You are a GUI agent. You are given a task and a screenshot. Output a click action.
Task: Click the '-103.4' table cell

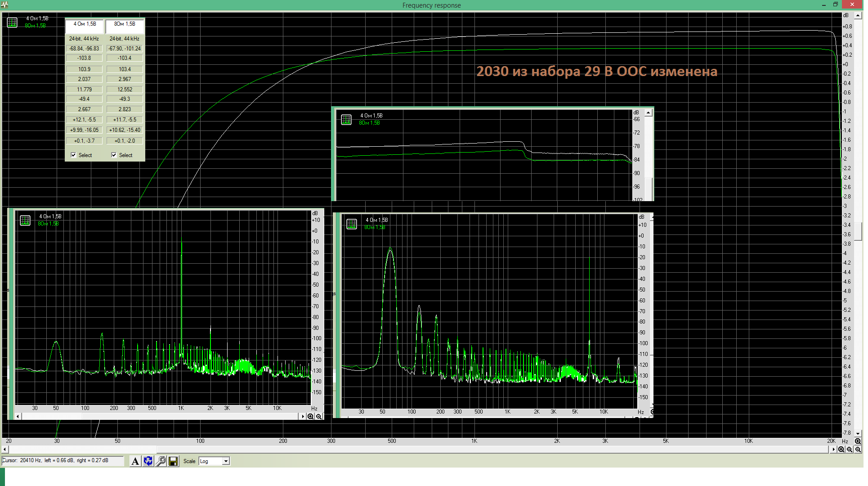(125, 58)
